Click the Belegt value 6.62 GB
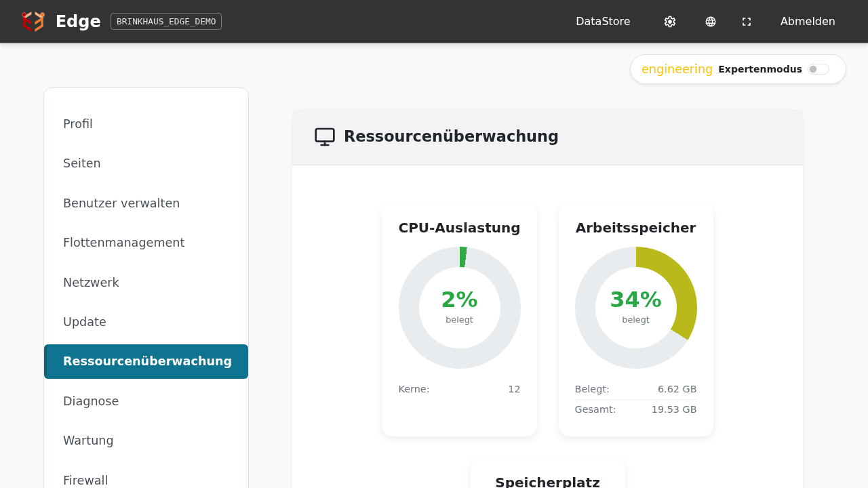This screenshot has width=868, height=488. pos(677,389)
